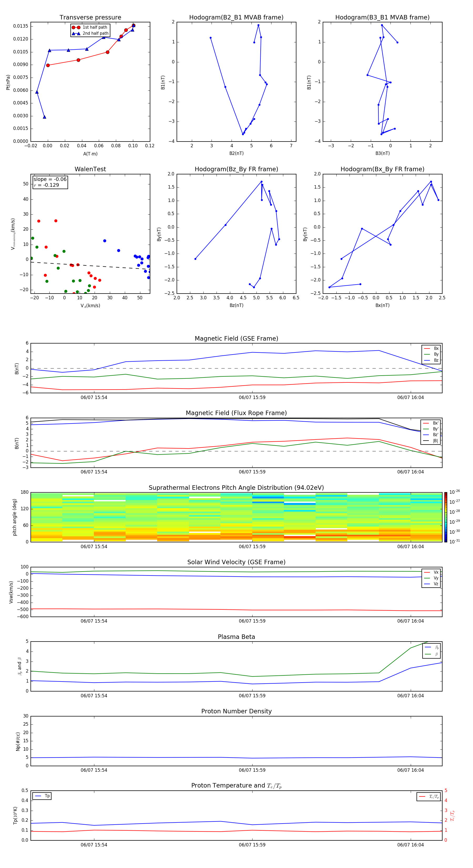473x868 pixels.
Task: Click the 'Bz(nT)' axis label
Action: pos(236,305)
